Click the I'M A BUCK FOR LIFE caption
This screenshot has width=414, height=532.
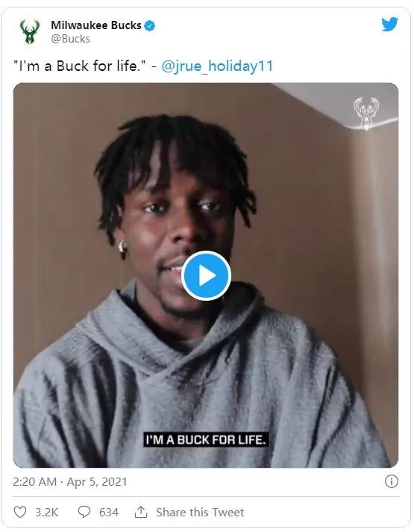tap(206, 439)
